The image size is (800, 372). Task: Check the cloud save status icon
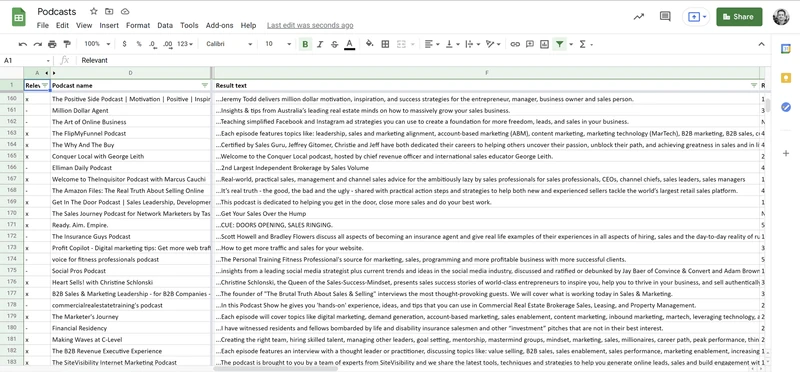[x=125, y=11]
